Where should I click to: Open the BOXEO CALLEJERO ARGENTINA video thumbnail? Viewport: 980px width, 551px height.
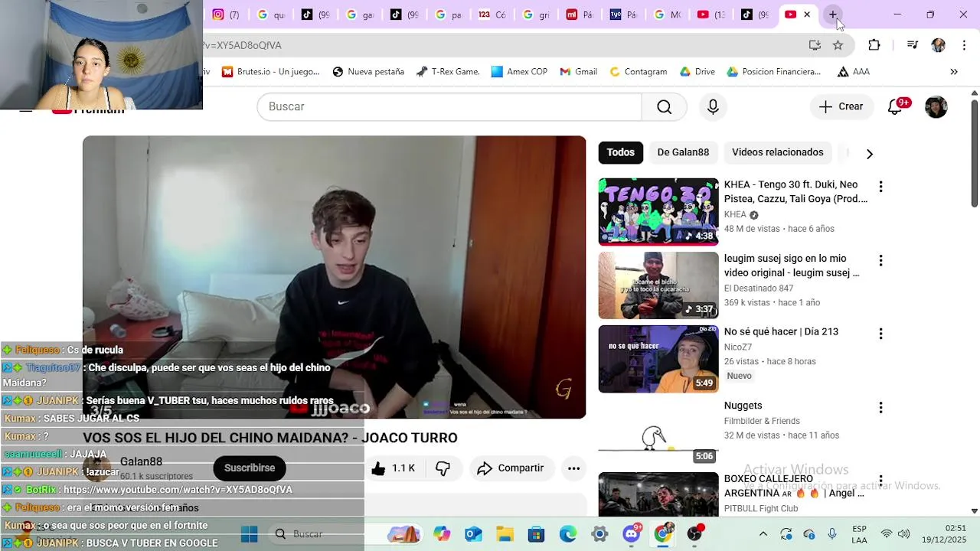658,494
